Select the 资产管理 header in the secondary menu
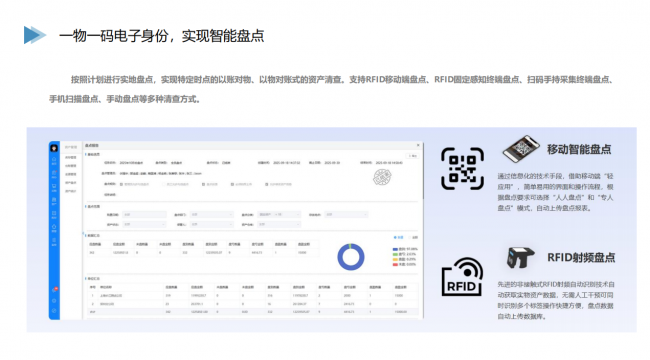This screenshot has width=650, height=360. pyautogui.click(x=70, y=147)
